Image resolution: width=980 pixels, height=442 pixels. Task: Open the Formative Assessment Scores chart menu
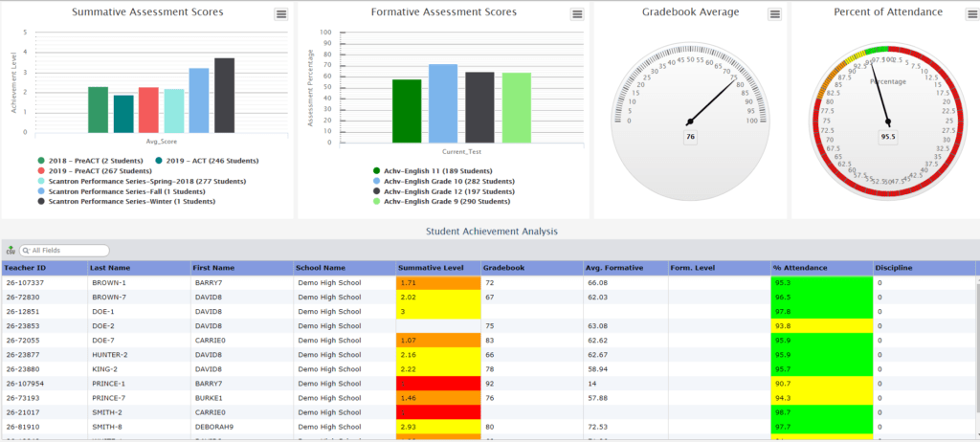pyautogui.click(x=576, y=14)
